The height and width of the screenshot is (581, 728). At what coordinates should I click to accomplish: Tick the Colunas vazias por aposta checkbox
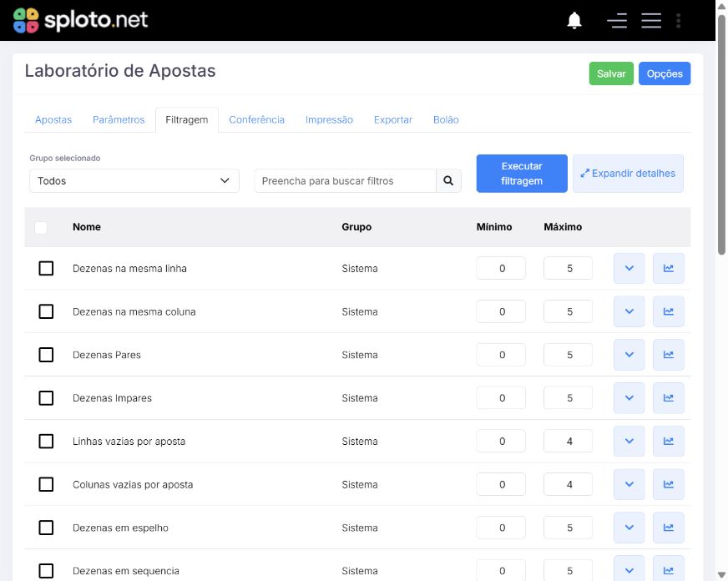46,484
